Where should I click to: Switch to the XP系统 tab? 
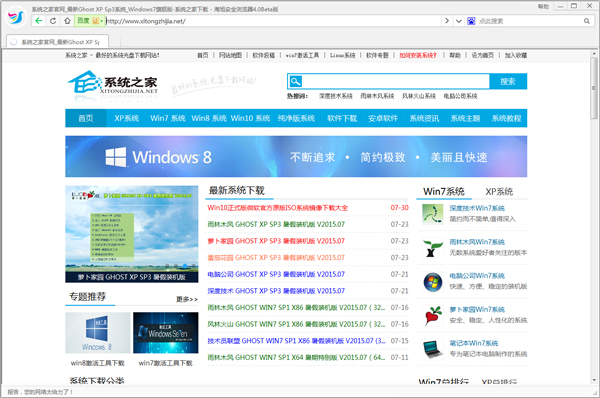click(499, 191)
